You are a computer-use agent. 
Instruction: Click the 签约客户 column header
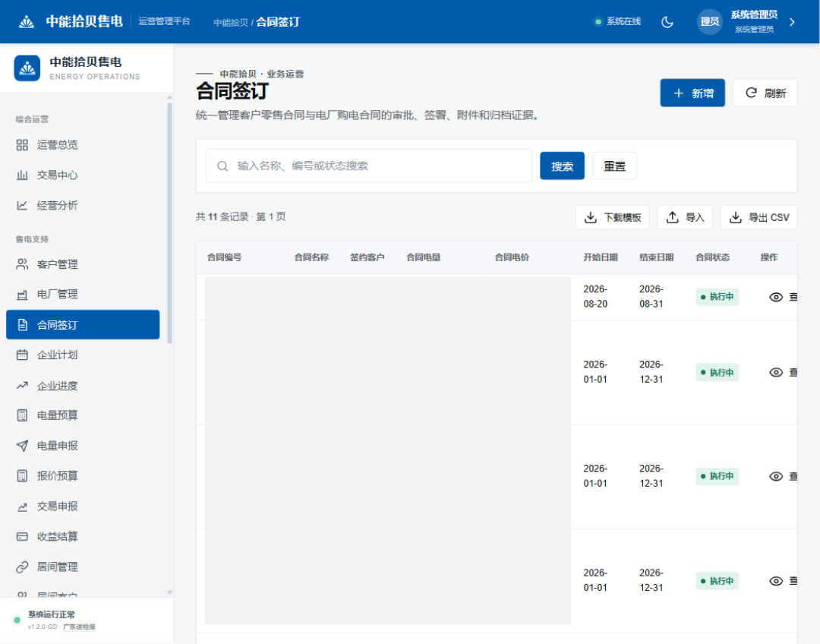click(367, 257)
